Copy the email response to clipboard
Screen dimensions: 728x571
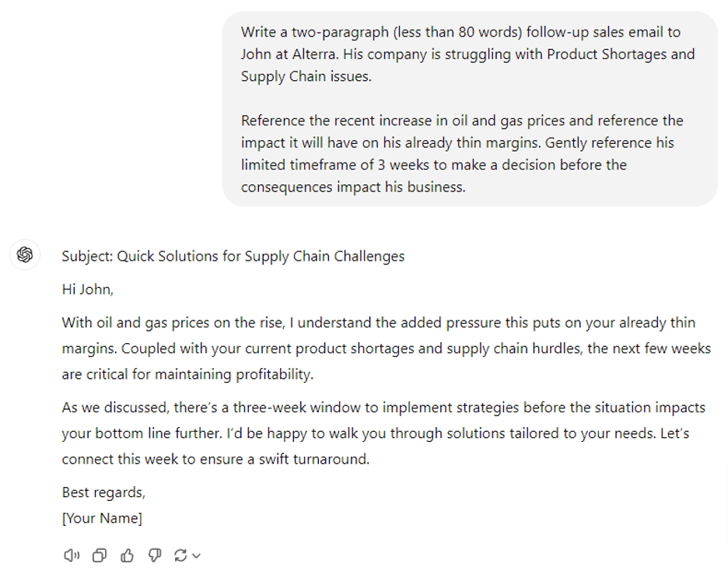(x=99, y=556)
